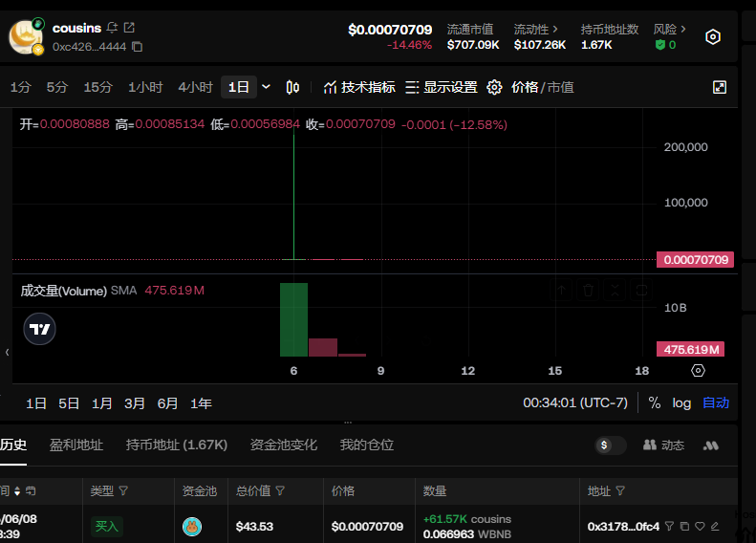This screenshot has height=543, width=756.
Task: Open the 盈利地址 tab
Action: (x=76, y=445)
